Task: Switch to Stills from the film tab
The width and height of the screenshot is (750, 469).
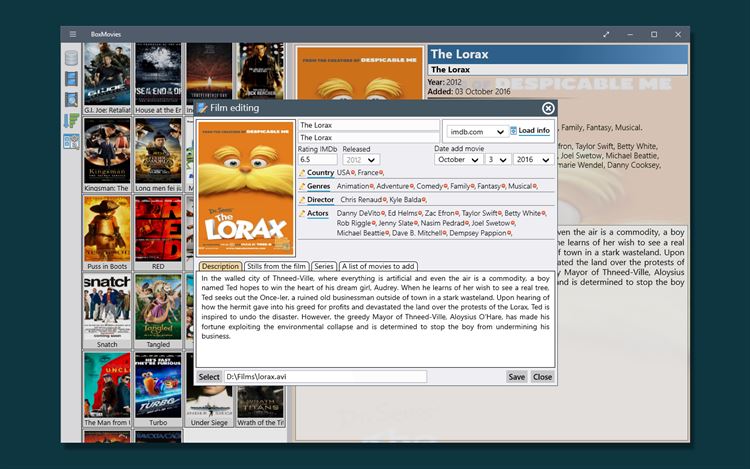Action: pos(276,266)
